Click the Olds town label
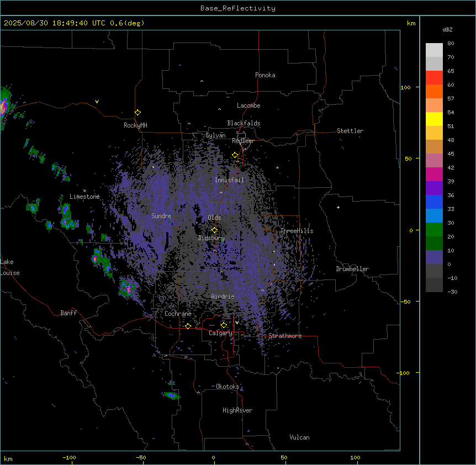This screenshot has height=465, width=476. tap(214, 218)
